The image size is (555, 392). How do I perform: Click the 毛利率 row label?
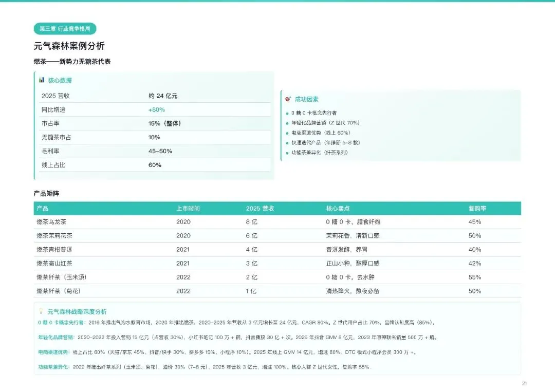point(50,151)
